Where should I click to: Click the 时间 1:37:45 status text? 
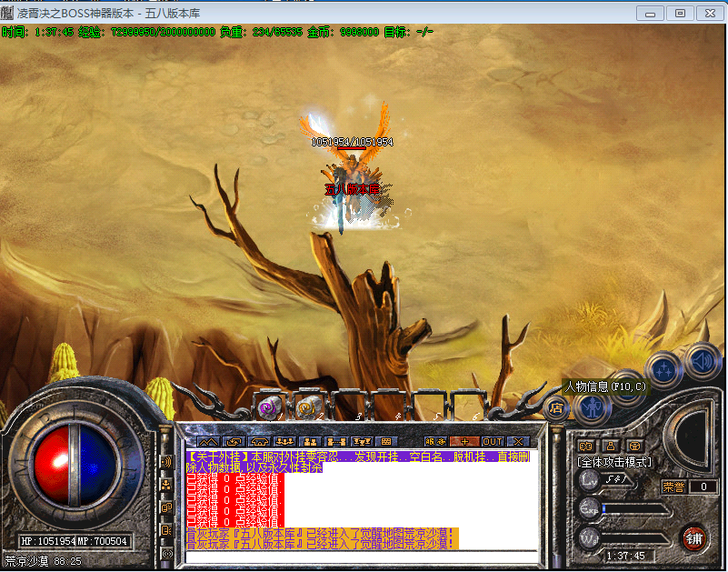(x=37, y=32)
